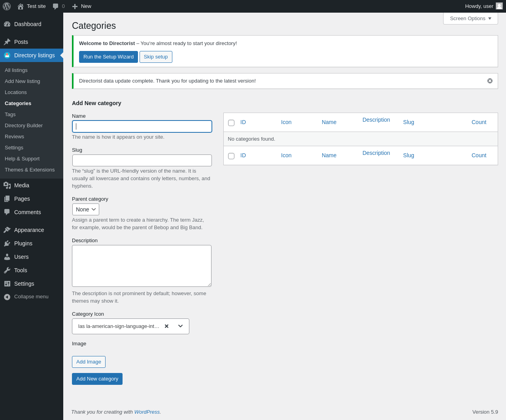Click the Posts pushpin icon
The image size is (506, 420).
[x=7, y=42]
